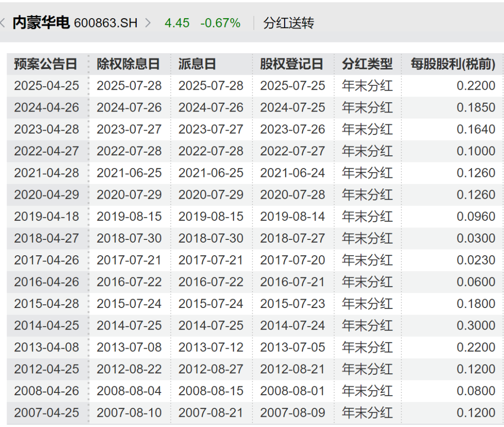Sort by 派息日 column header

tap(197, 64)
